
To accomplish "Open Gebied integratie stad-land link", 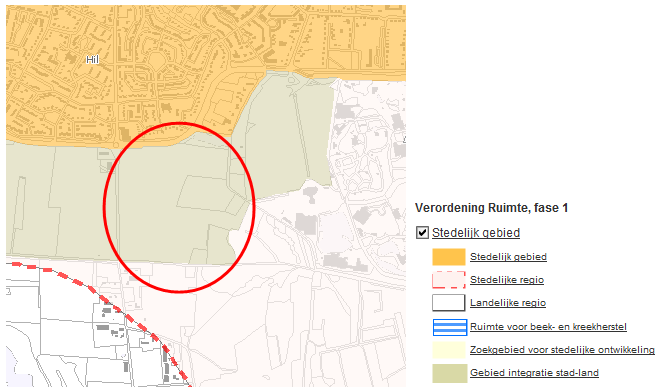I will [534, 373].
